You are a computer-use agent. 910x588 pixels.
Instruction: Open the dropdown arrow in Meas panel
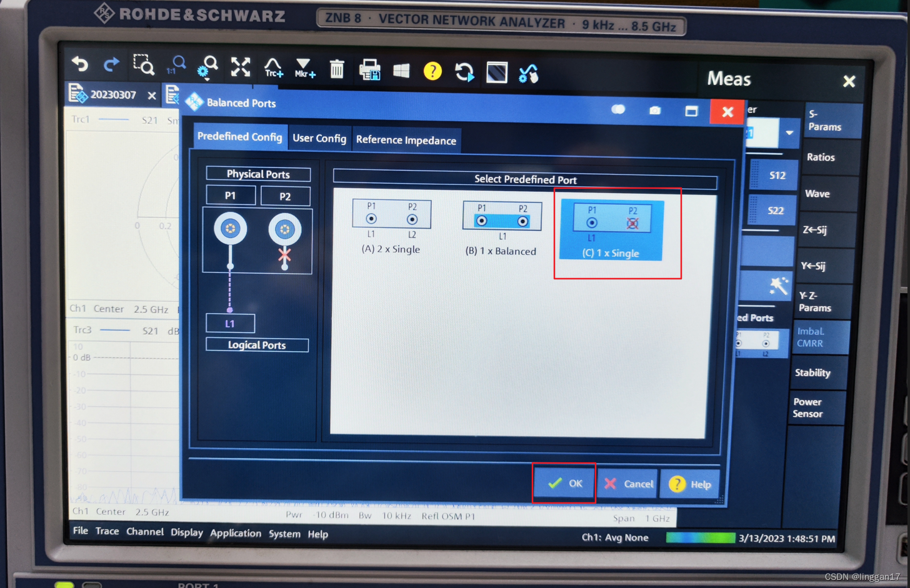pos(789,133)
